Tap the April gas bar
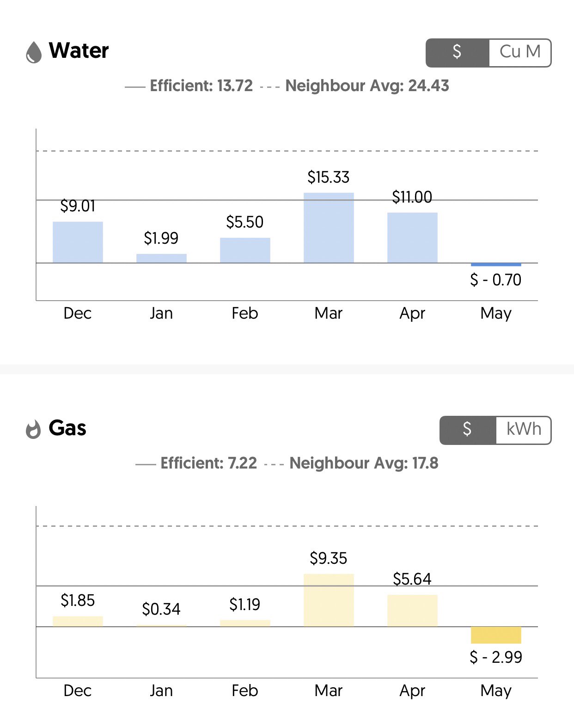 [x=412, y=611]
